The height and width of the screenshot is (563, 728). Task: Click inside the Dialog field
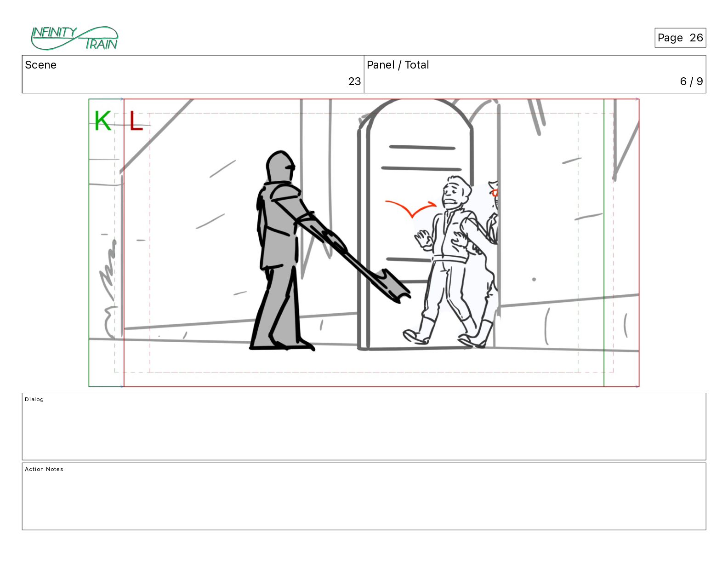tap(364, 426)
